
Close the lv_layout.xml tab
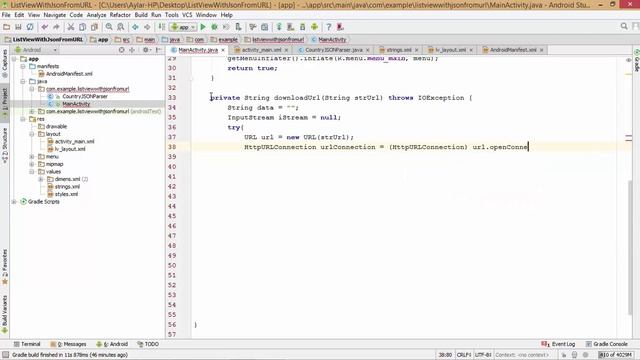[471, 50]
